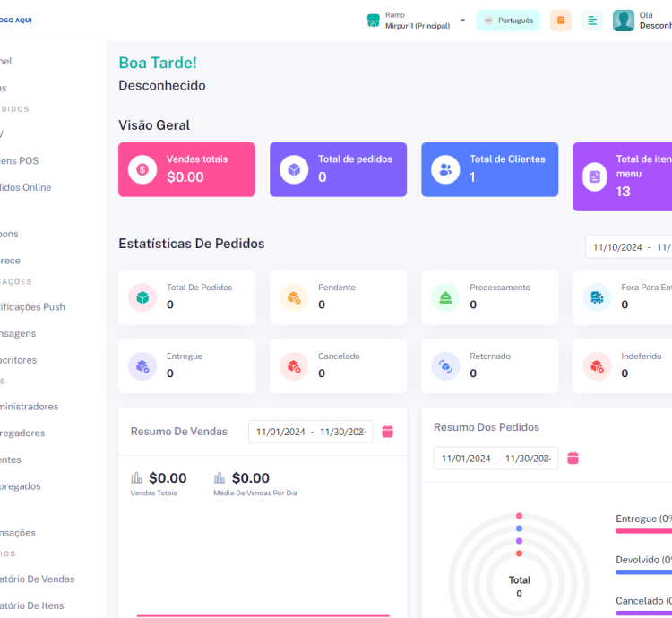Open Notificações Push in the sidebar
The image size is (672, 618).
(32, 306)
